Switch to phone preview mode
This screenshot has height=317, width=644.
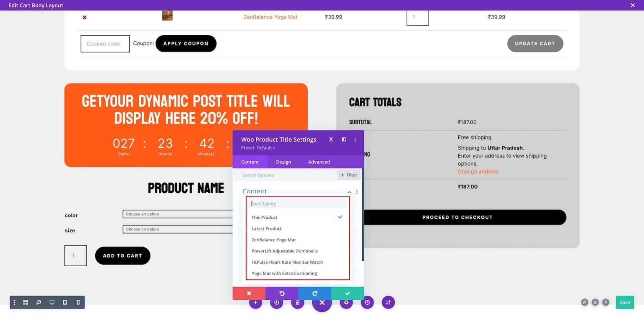[x=78, y=302]
